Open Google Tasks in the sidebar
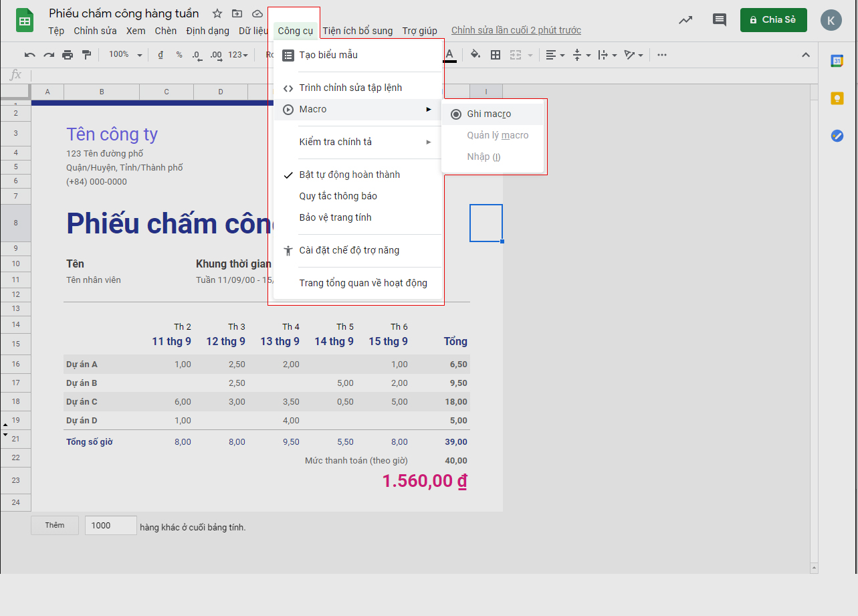The image size is (858, 616). point(837,136)
